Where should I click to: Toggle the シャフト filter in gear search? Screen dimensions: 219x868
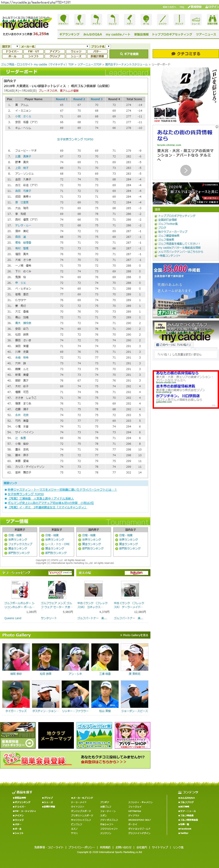(x=33, y=56)
